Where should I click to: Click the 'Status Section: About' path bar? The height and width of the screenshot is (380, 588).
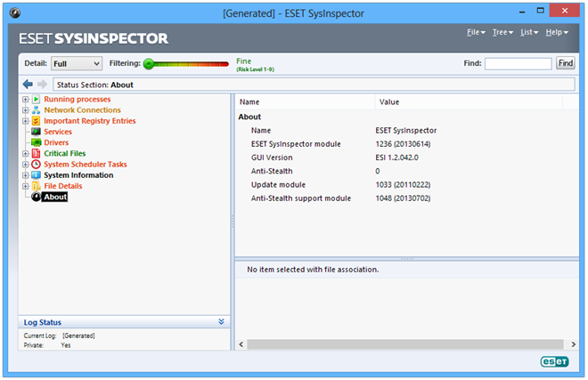coord(314,85)
